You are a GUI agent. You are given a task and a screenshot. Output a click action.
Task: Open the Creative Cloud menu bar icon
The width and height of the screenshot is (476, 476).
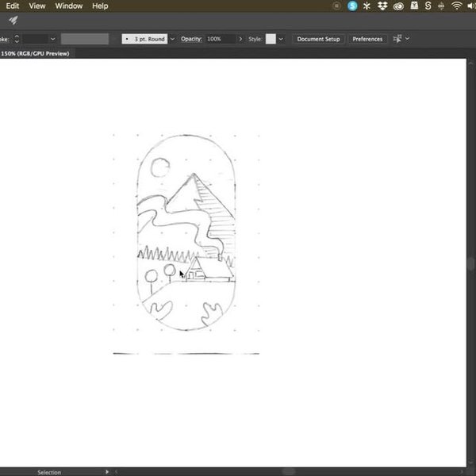[x=398, y=6]
